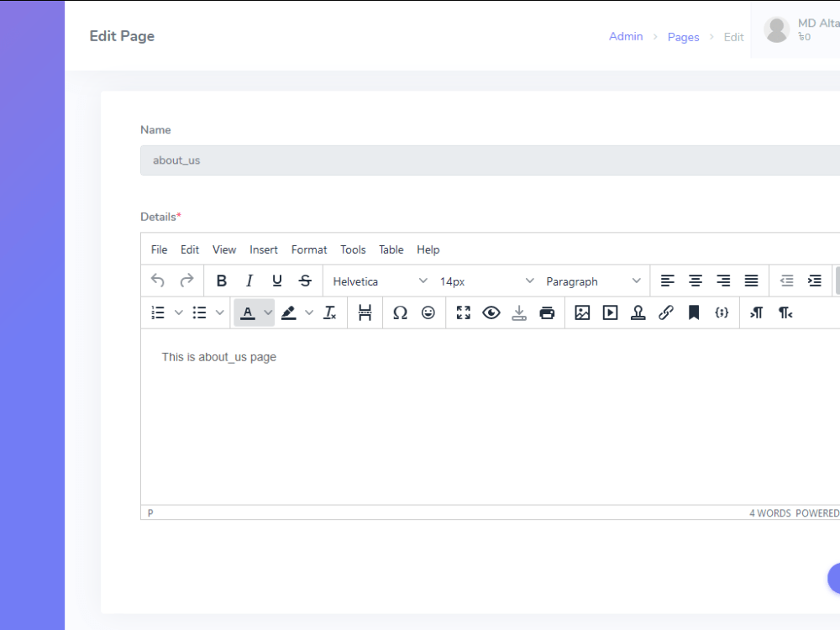Screen dimensions: 840x630
Task: Insert a numbered list
Action: click(158, 312)
